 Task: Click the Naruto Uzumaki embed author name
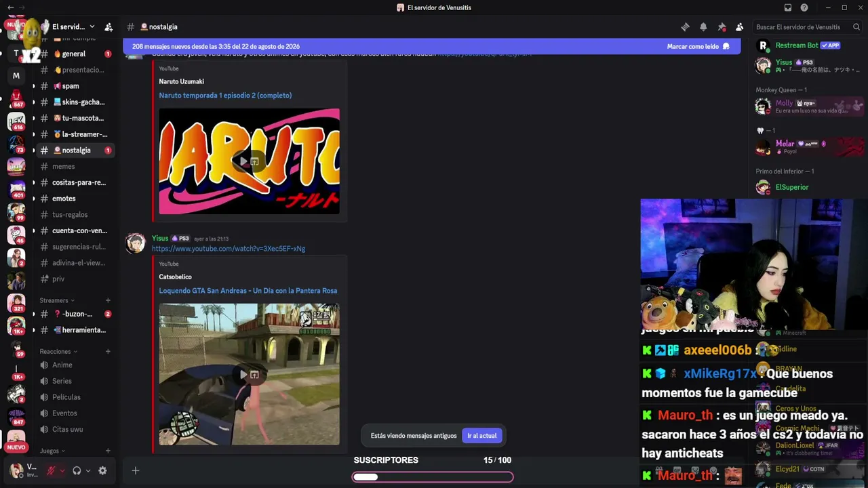pos(181,82)
